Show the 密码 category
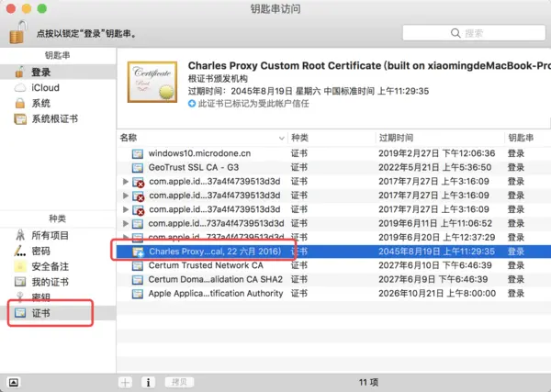 58,251
